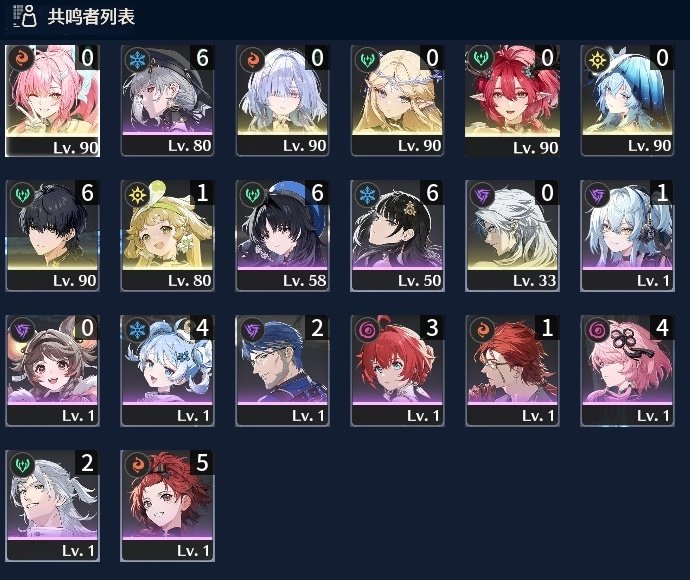Click the electro icon on the brown-haired girl card
The image size is (690, 580).
[x=22, y=330]
